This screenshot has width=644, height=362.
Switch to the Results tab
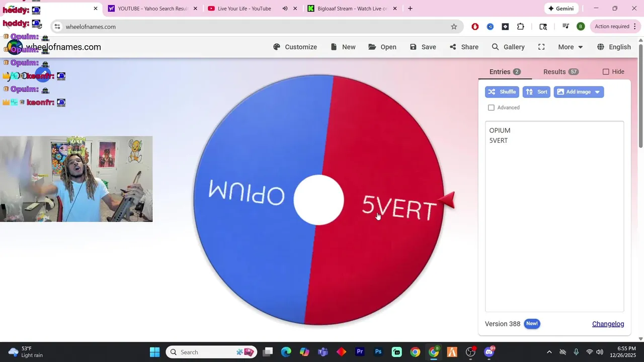560,72
